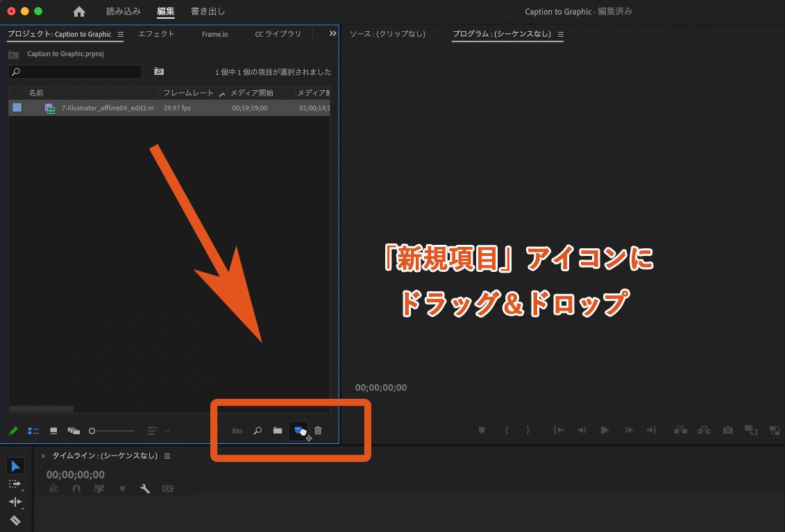Switch to the 編集 workspace tab
Image resolution: width=785 pixels, height=532 pixels.
[x=166, y=11]
